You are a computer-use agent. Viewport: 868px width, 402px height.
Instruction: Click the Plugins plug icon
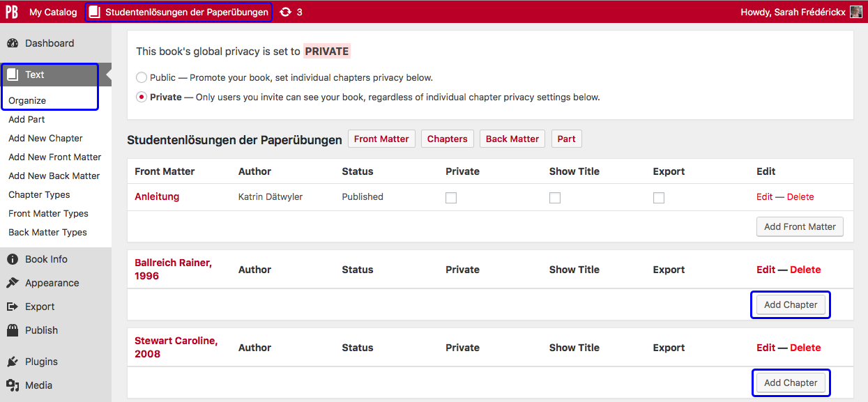click(13, 362)
